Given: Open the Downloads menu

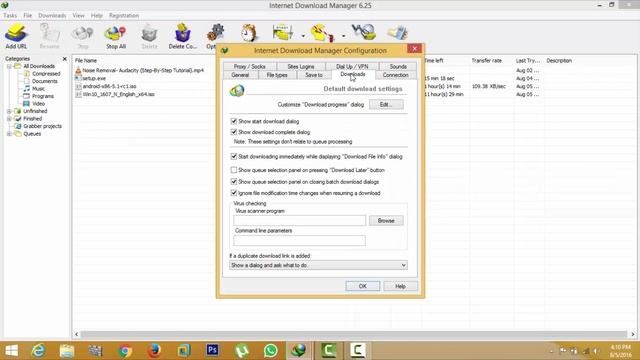Looking at the screenshot, I should 52,16.
